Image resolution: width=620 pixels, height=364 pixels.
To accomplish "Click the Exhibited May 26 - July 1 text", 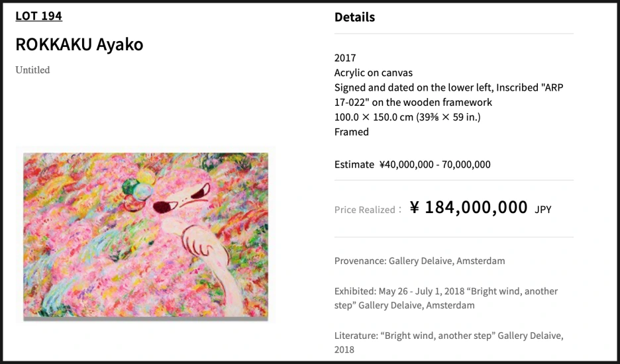I will click(x=446, y=298).
